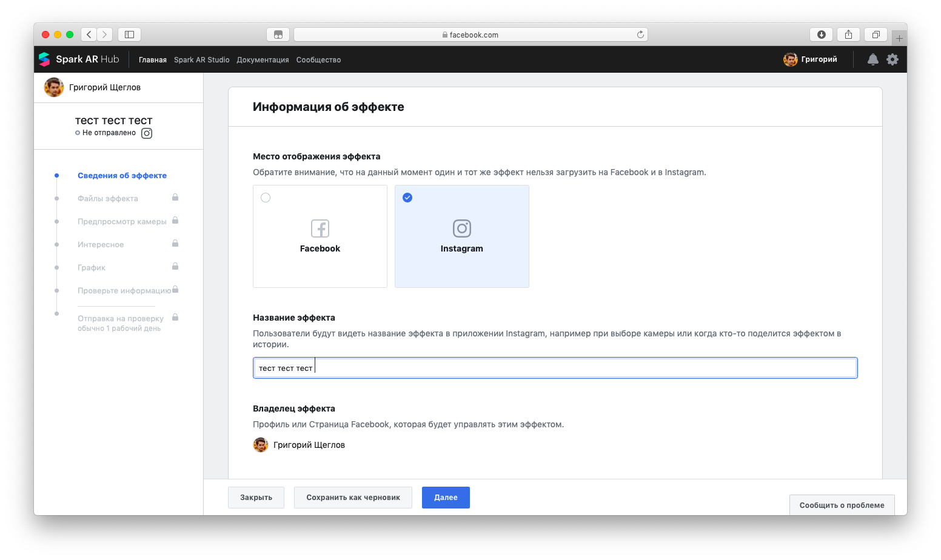Click the Instagram logo in placement card
The width and height of the screenshot is (941, 560).
462,228
